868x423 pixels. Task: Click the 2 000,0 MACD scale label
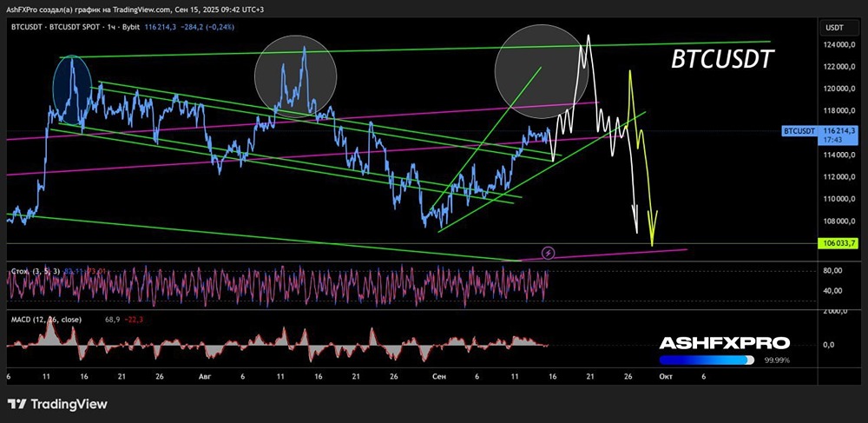pos(835,313)
